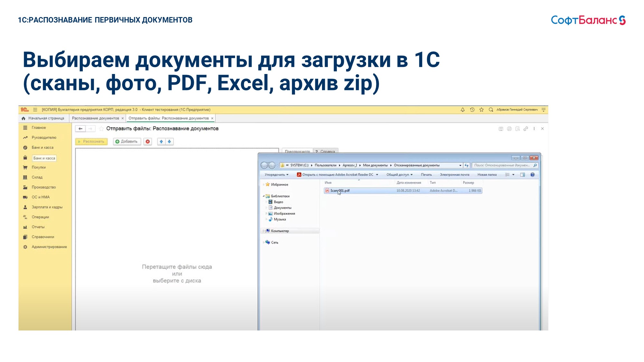Go forward with the right arrow button
This screenshot has width=644, height=362.
90,129
